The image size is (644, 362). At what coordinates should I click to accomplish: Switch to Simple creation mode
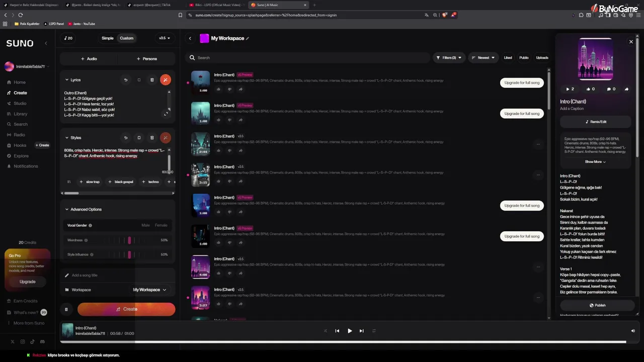point(108,38)
